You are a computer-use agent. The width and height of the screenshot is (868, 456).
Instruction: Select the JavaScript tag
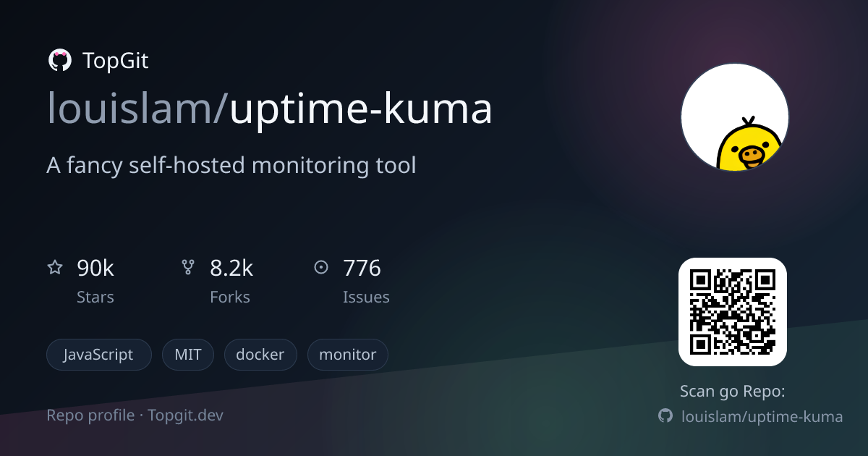click(99, 355)
